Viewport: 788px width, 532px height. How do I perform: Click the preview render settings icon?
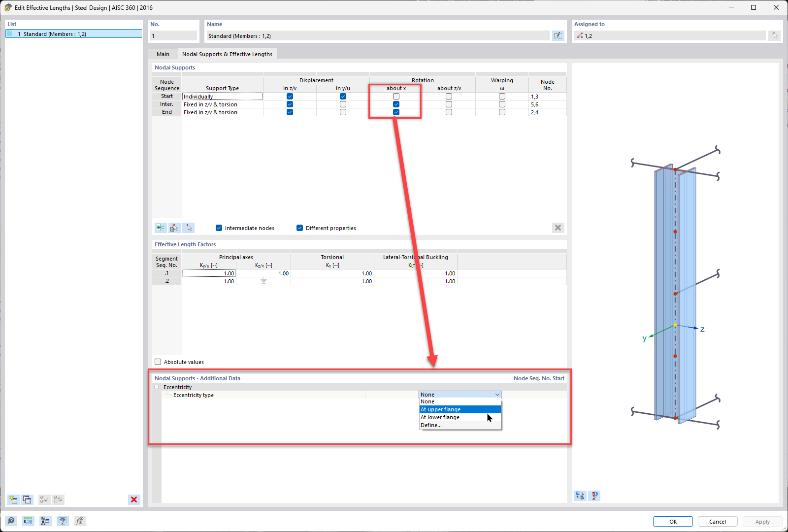594,496
